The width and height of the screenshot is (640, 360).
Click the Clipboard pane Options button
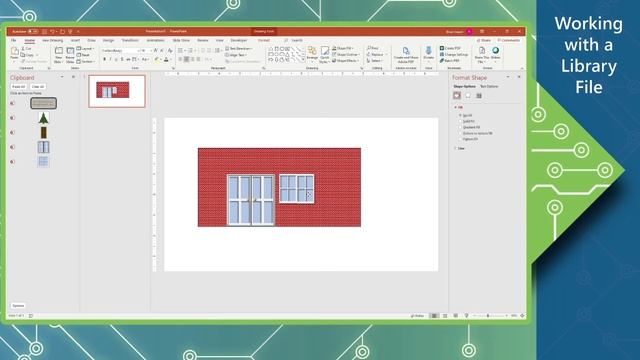[x=18, y=306]
